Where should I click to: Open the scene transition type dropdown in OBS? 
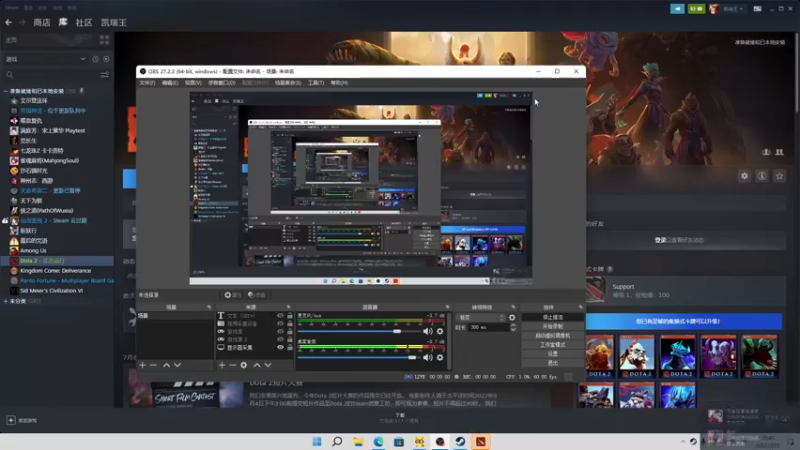coord(481,317)
